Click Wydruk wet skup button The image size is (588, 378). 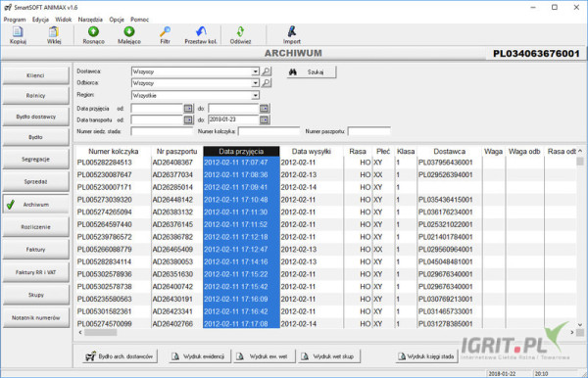(329, 356)
